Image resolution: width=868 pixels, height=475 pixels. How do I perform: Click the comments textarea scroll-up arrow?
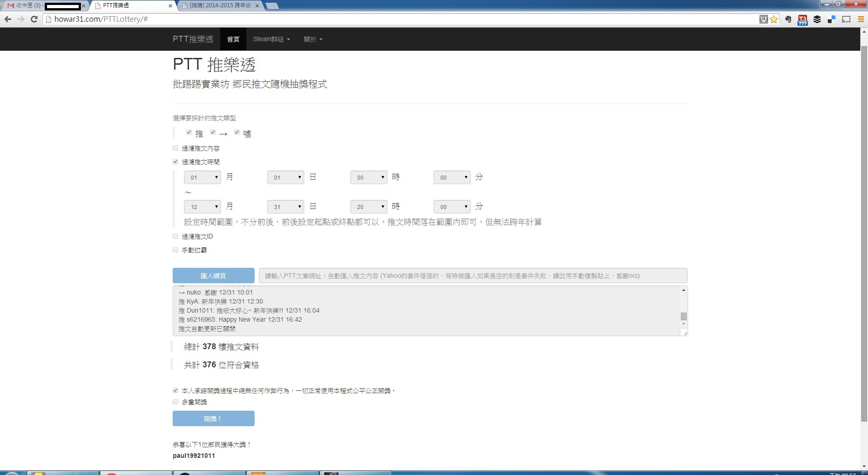coord(684,290)
